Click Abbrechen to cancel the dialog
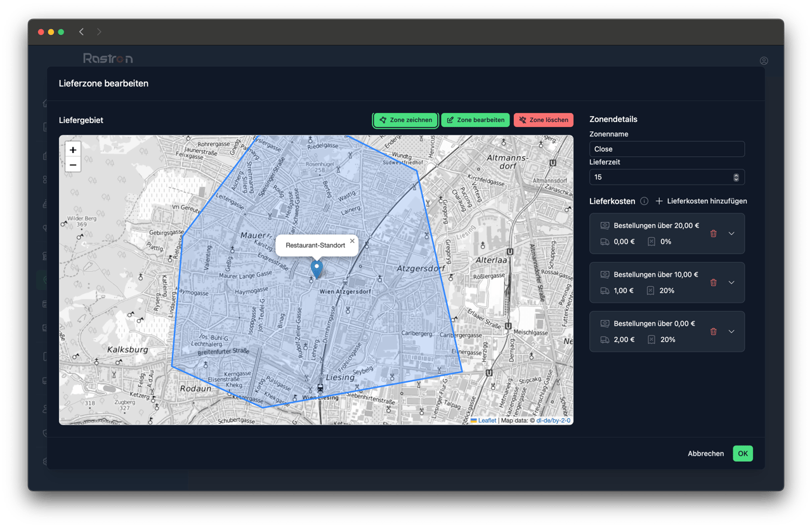 (x=705, y=454)
